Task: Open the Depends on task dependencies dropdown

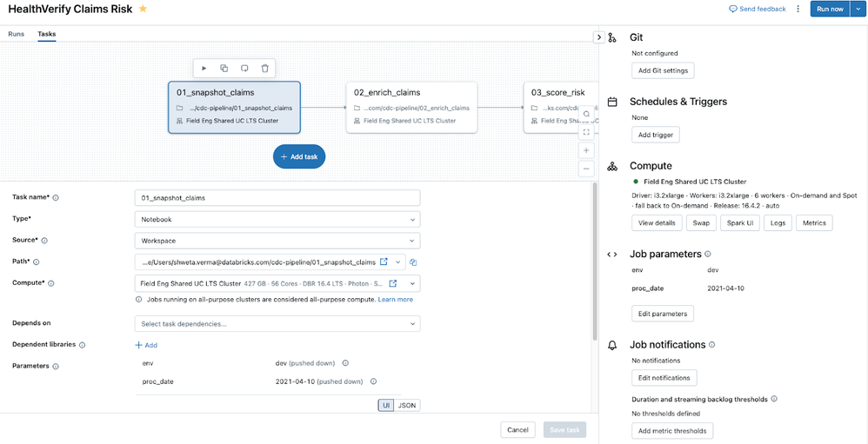Action: [277, 323]
